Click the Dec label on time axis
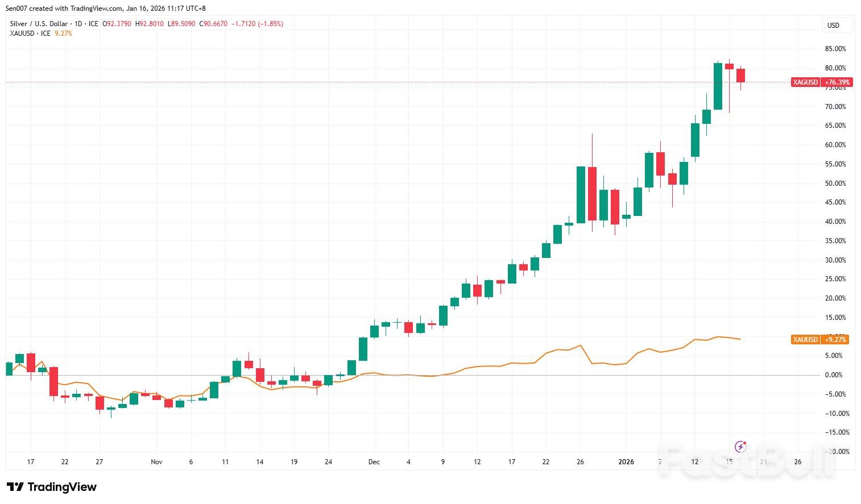 tap(374, 462)
